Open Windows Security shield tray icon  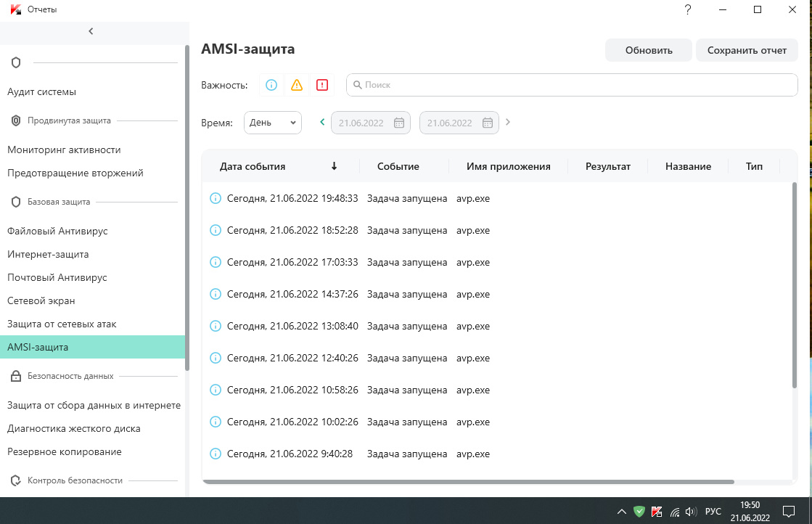coord(639,512)
